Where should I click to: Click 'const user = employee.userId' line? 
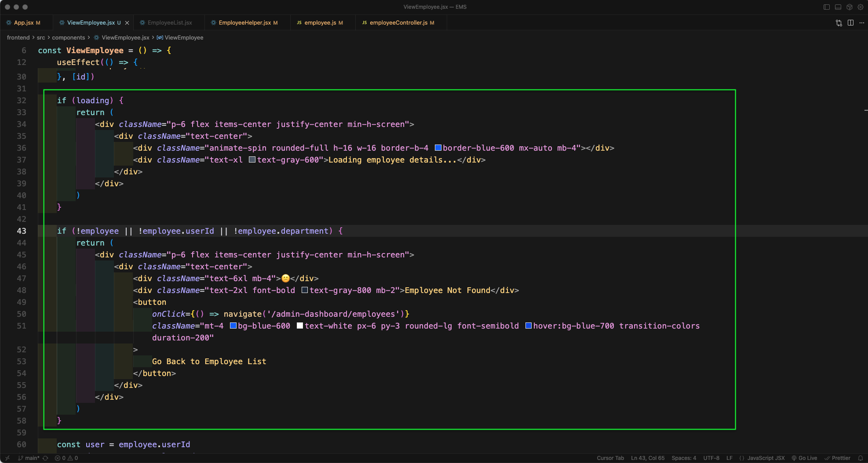pyautogui.click(x=124, y=445)
